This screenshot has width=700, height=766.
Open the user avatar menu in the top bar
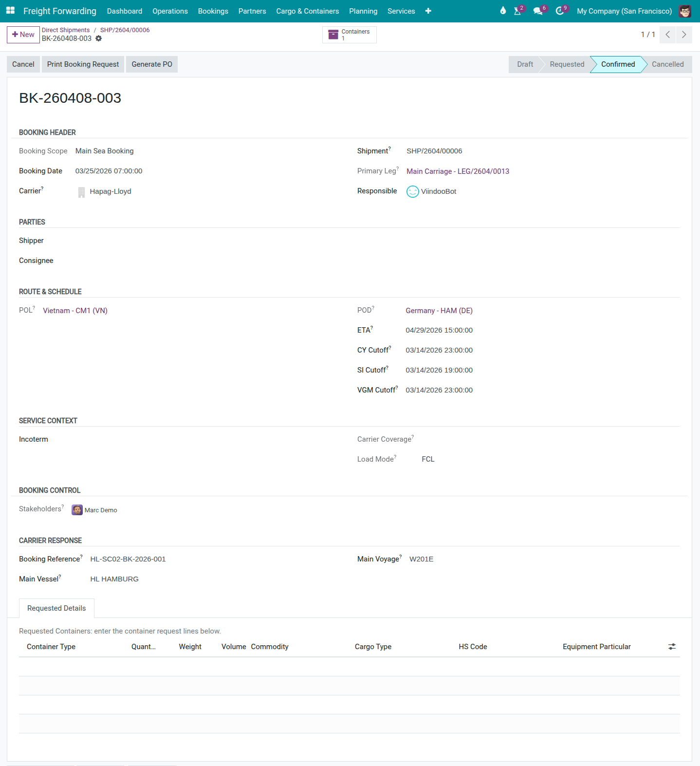pyautogui.click(x=685, y=11)
